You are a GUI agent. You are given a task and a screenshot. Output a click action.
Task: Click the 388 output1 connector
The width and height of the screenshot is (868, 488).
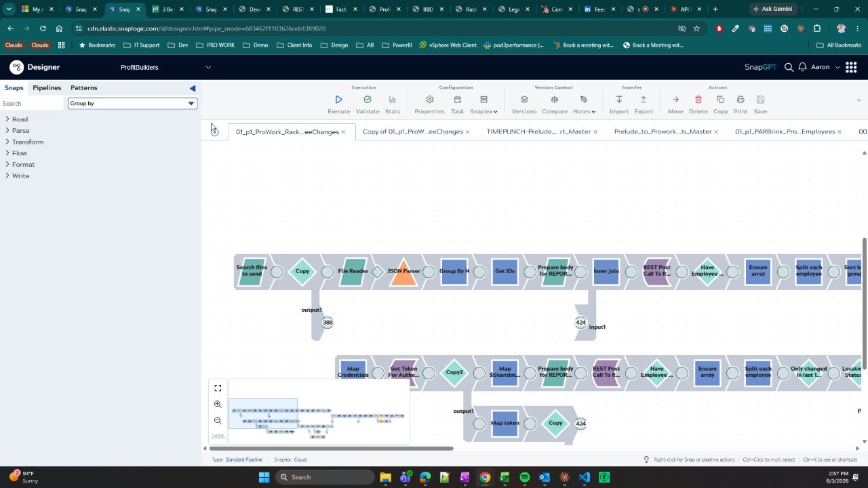coord(328,323)
